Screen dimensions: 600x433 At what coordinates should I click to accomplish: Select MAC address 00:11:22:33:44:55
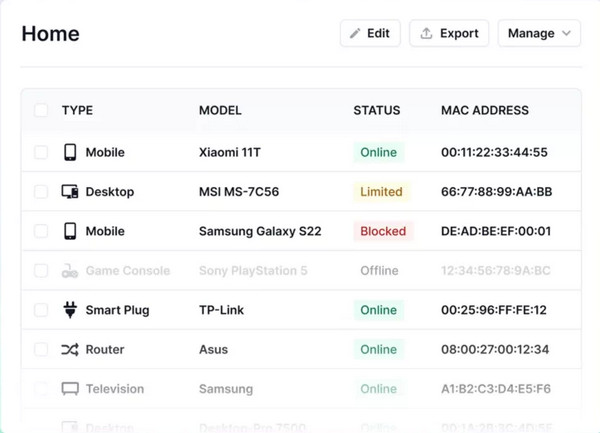coord(494,152)
